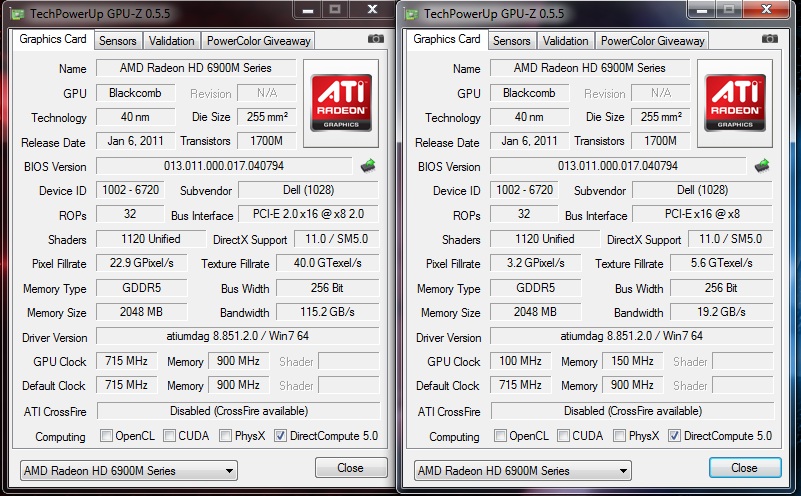Open the GPU selector dropdown in left window
Viewport: 801px width, 496px height.
129,470
